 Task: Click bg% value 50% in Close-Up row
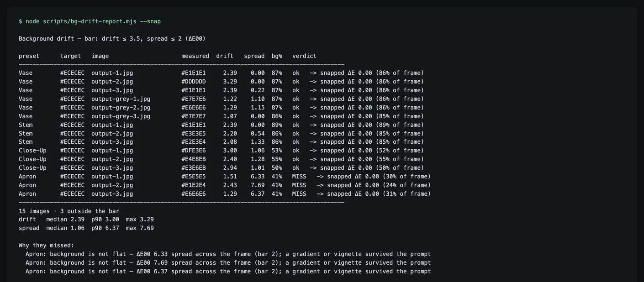point(277,168)
